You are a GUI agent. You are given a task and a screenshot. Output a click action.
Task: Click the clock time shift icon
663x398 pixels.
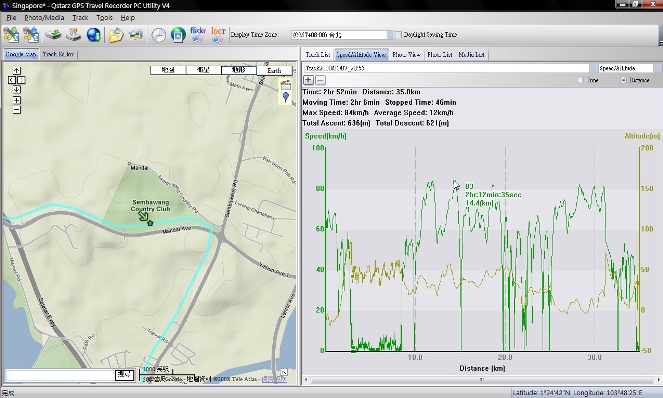159,35
